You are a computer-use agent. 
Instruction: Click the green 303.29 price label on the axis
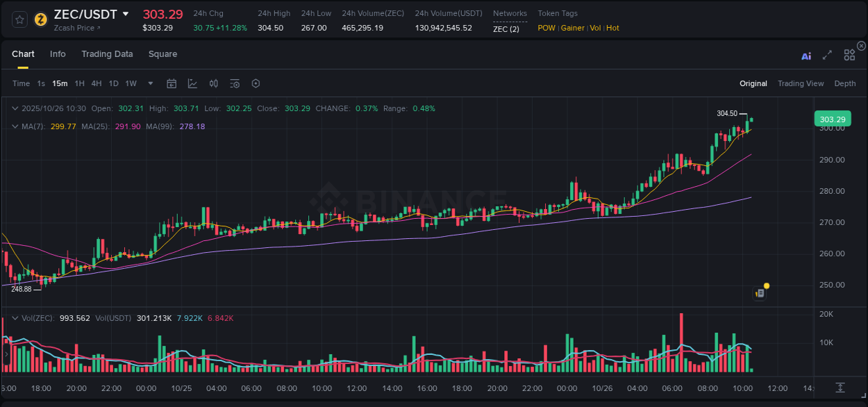click(x=832, y=119)
